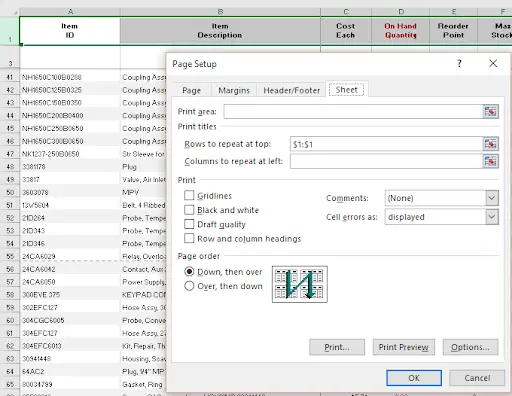Click the Print... button
The image size is (512, 396).
(x=337, y=347)
